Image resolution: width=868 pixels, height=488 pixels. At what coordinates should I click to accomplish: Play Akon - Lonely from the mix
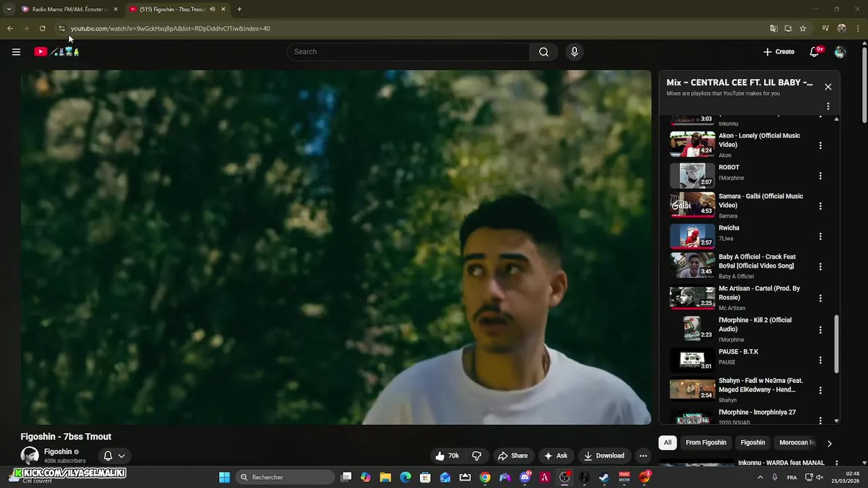click(x=692, y=144)
